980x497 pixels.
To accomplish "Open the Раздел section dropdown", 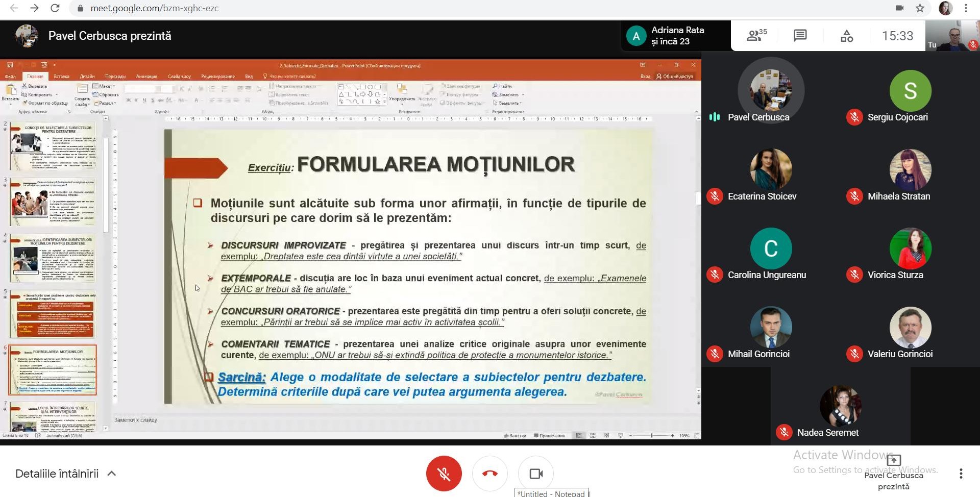I will pos(106,103).
